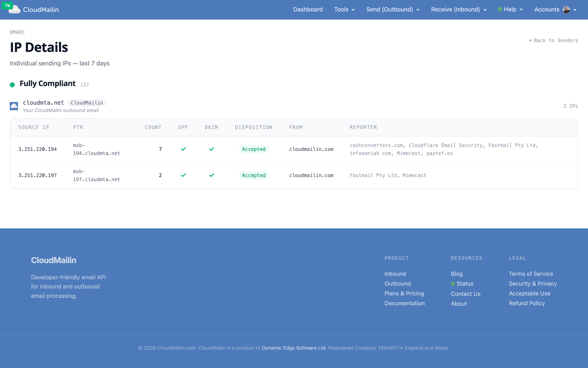Image resolution: width=588 pixels, height=368 pixels.
Task: Click the Accepted badge for 3.251.220.194
Action: click(254, 149)
